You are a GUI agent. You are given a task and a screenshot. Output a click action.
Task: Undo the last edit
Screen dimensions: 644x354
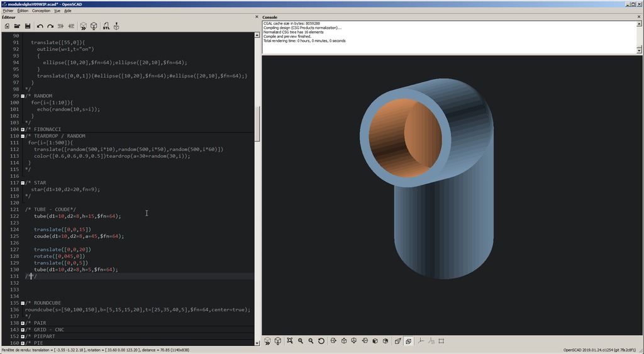(40, 26)
